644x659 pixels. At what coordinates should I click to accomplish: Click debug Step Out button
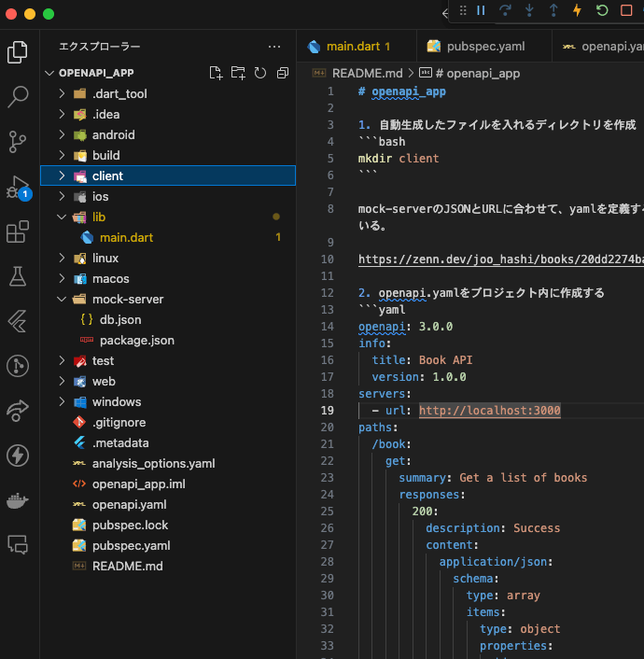(x=553, y=10)
